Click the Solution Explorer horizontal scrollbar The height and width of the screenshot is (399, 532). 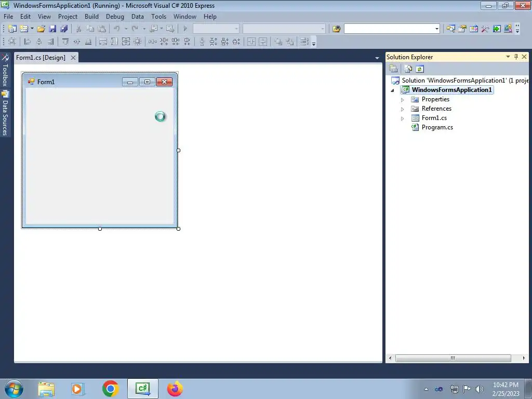pos(453,358)
